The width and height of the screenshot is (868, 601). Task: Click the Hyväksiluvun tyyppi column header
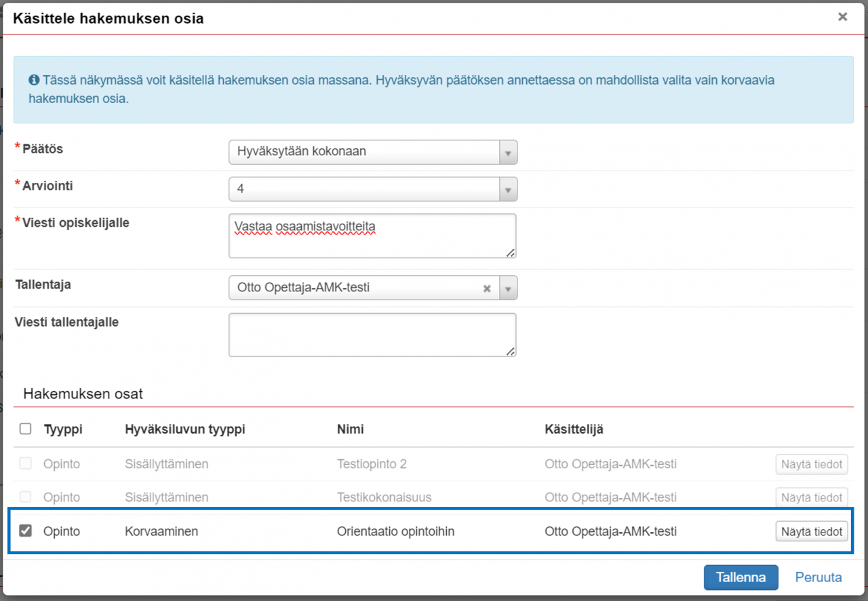coord(185,429)
